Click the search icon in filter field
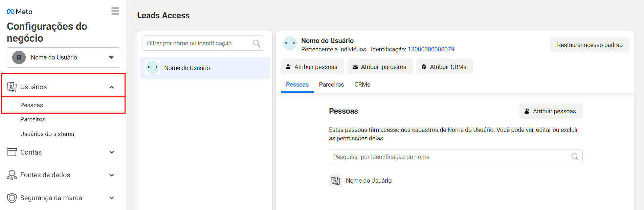The image size is (644, 210). [257, 43]
